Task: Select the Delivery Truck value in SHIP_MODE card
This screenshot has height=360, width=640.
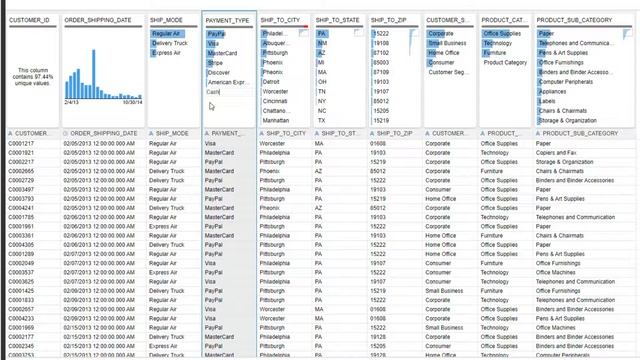Action: point(169,43)
